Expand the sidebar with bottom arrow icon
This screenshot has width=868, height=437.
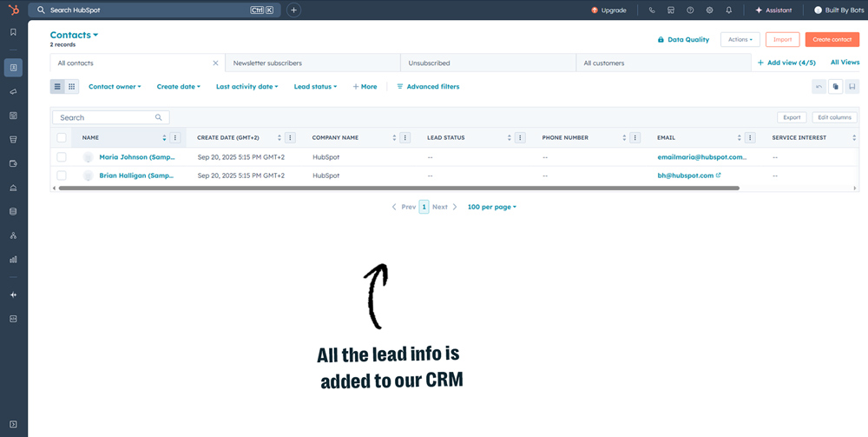(13, 424)
